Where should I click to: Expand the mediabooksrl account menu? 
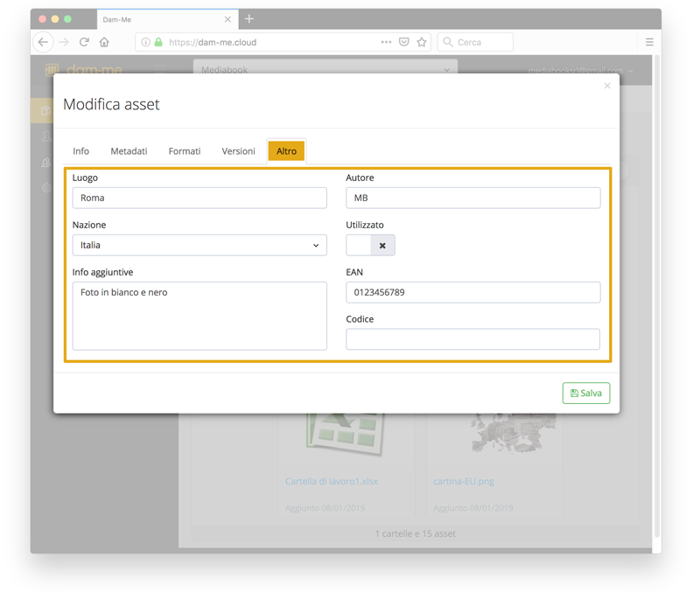coord(581,71)
